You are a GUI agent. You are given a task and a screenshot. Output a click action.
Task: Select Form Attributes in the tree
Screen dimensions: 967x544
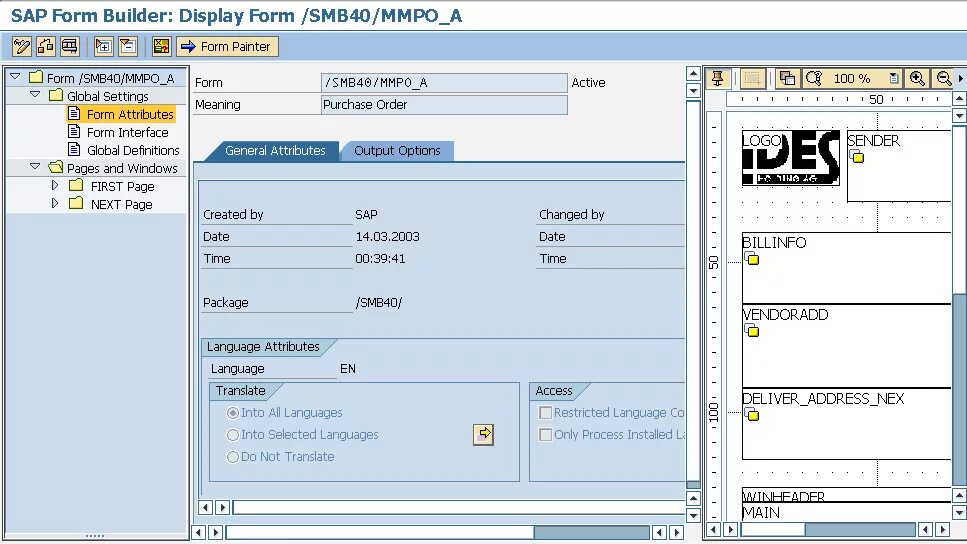pyautogui.click(x=130, y=114)
